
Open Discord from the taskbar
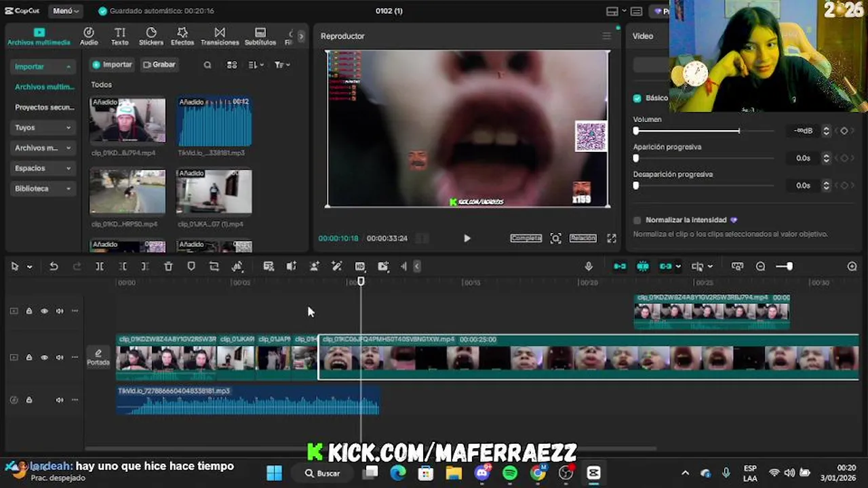point(482,473)
